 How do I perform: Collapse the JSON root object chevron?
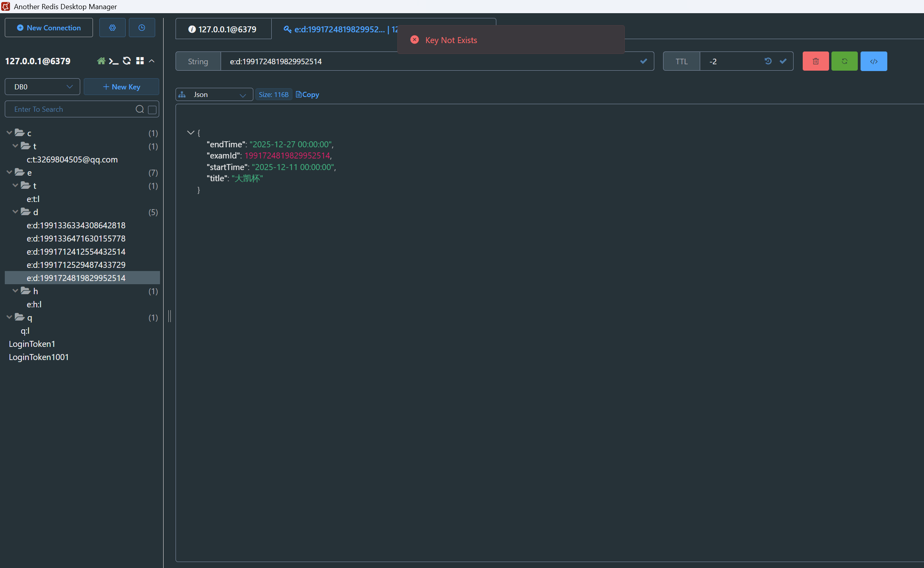point(191,133)
